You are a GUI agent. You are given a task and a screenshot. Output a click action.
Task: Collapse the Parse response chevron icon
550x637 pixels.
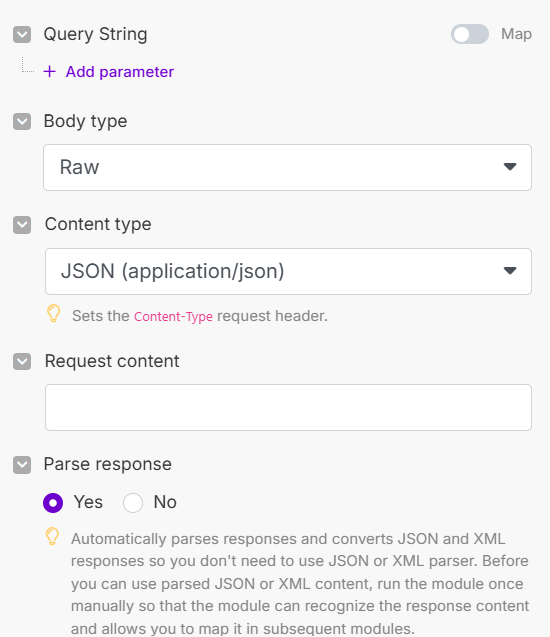pyautogui.click(x=22, y=465)
